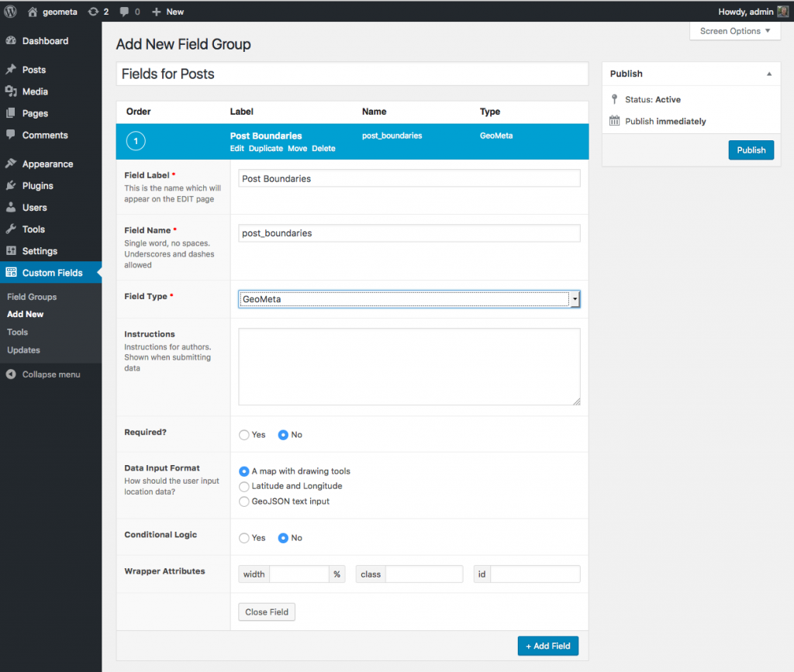Click the home icon beside geometa
The width and height of the screenshot is (794, 672).
coord(33,12)
